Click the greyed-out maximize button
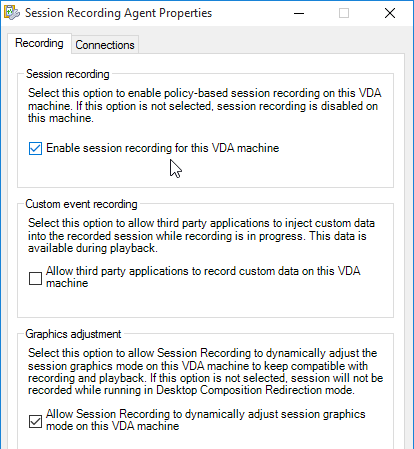Viewport: 414px width, 449px height. [x=344, y=13]
